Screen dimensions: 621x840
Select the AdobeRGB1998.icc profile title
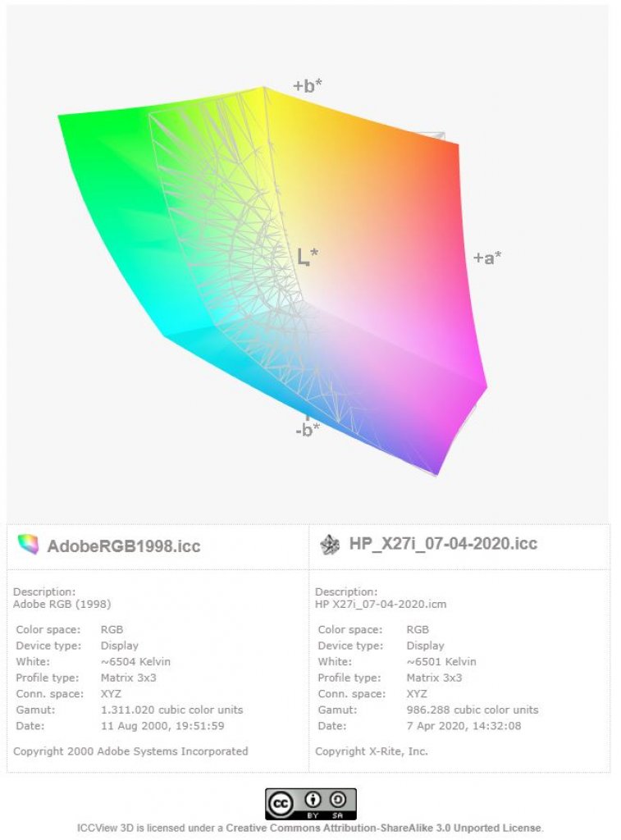[x=124, y=546]
